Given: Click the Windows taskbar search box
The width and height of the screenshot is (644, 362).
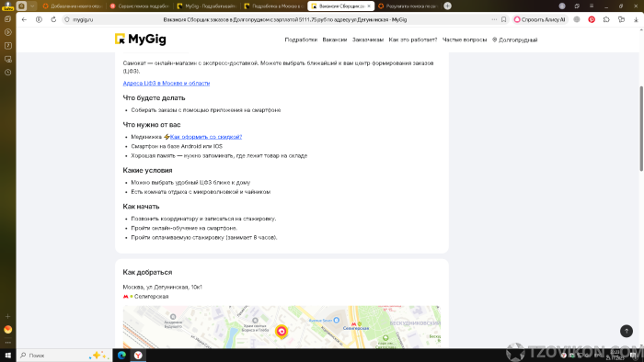Looking at the screenshot, I should (x=64, y=355).
